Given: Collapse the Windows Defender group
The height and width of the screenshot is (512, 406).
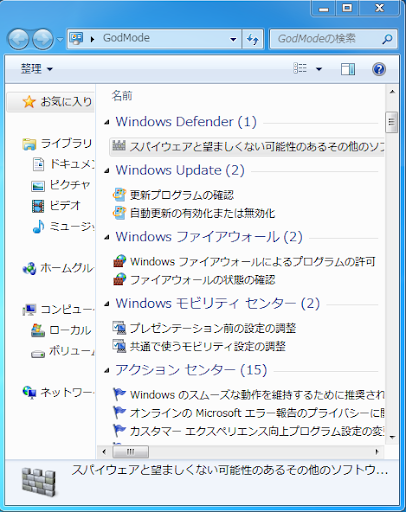Looking at the screenshot, I should point(107,122).
